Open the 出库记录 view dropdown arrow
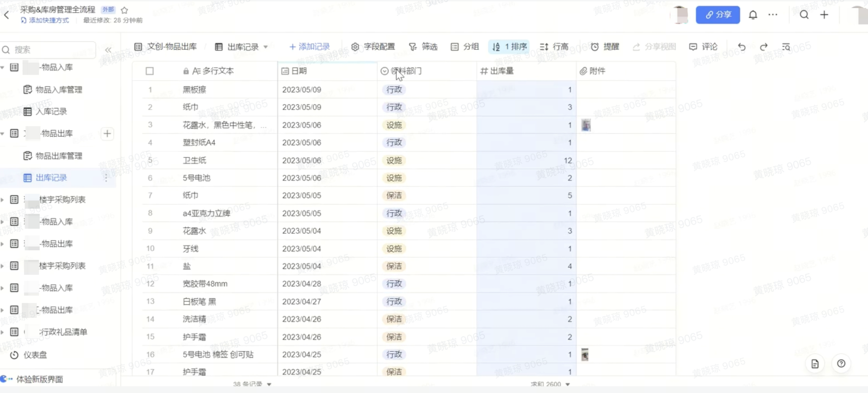The image size is (868, 393). [266, 47]
